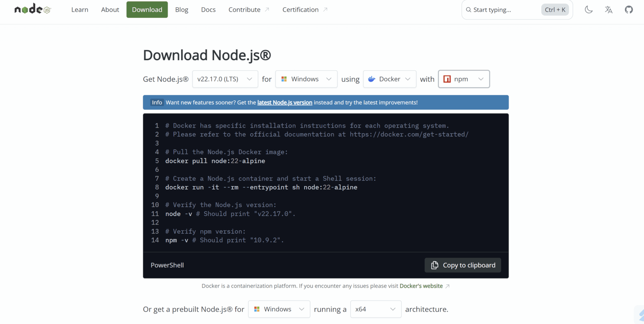Click the Copy to clipboard button
The image size is (644, 324).
(463, 265)
